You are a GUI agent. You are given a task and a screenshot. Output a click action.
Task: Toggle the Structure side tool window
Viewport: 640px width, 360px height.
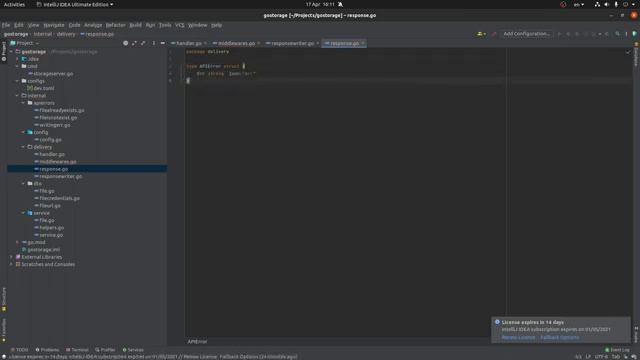pos(4,299)
